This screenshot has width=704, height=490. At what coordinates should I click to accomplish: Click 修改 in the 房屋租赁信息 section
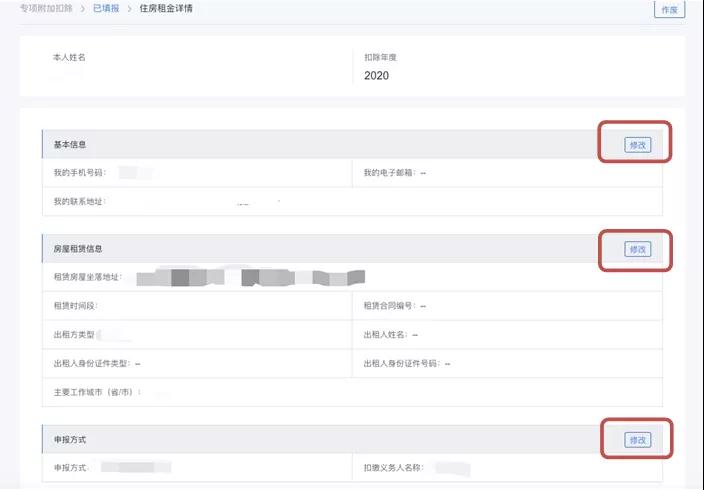[637, 249]
